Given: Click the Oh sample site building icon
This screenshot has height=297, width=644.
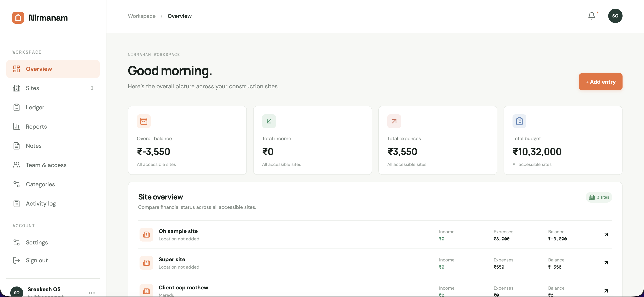Looking at the screenshot, I should point(146,235).
